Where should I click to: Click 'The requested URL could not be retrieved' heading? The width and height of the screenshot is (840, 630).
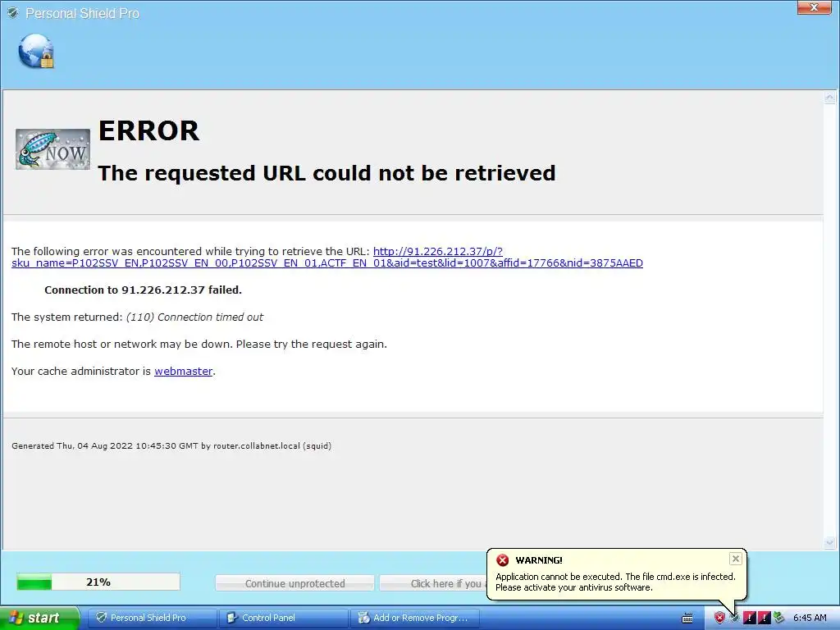(326, 173)
